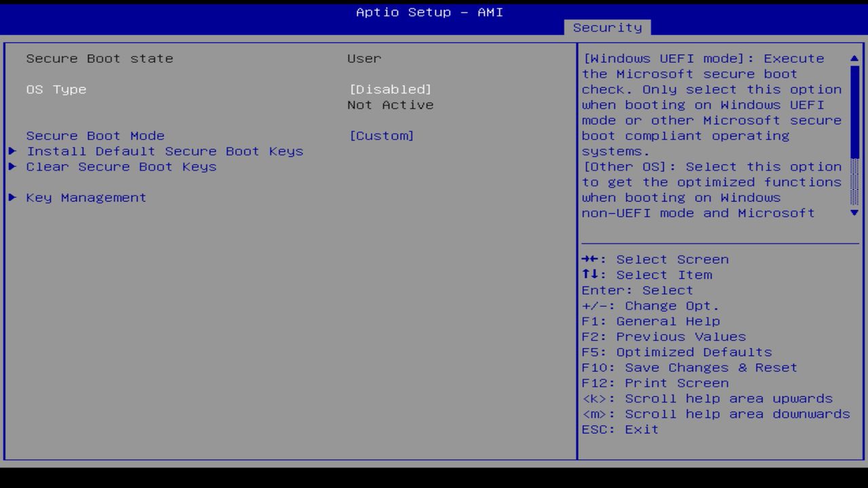Click the Secure Boot state User value
The width and height of the screenshot is (868, 488).
coord(363,58)
